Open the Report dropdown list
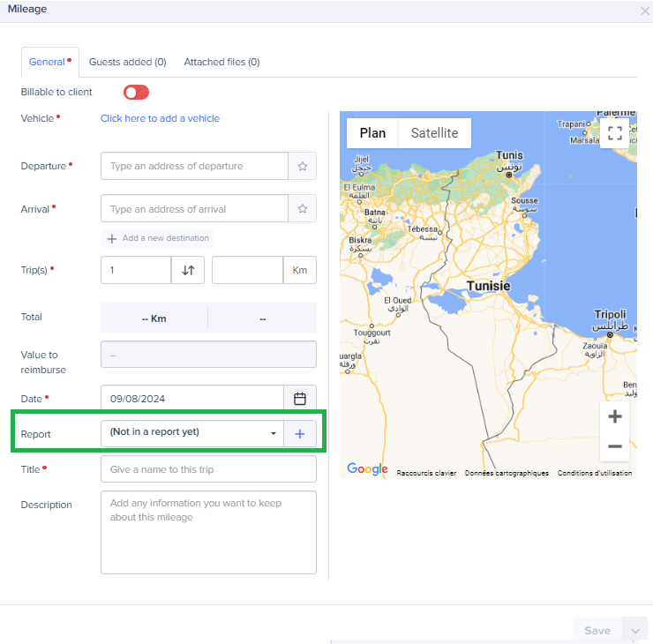 pos(192,433)
